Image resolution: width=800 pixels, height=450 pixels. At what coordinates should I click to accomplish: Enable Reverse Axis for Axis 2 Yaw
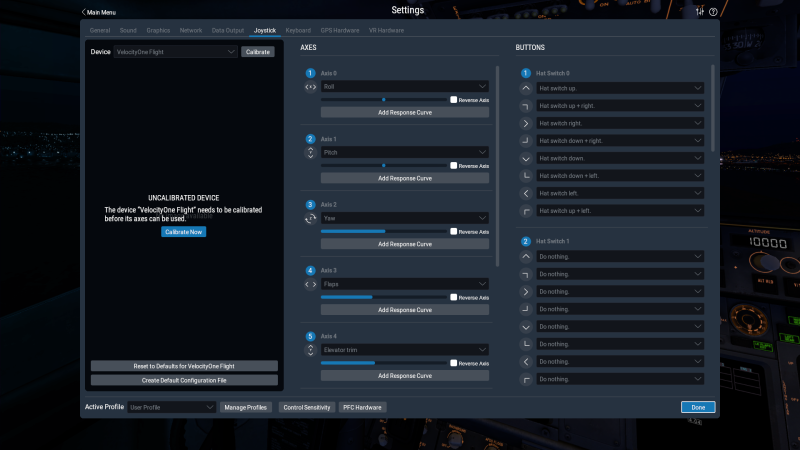[x=454, y=232]
